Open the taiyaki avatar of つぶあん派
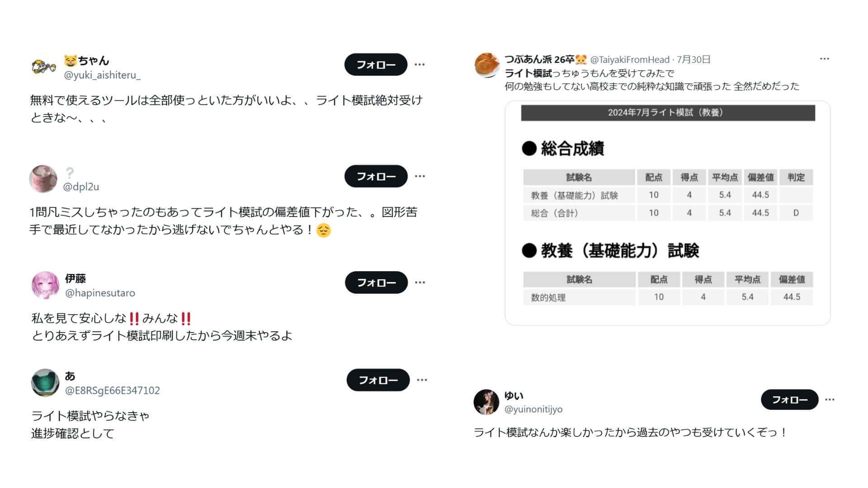 (487, 65)
